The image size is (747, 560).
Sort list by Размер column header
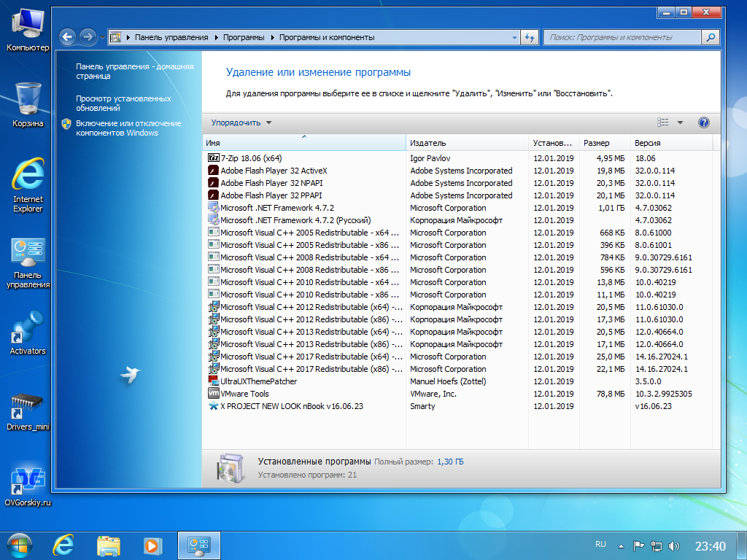605,143
